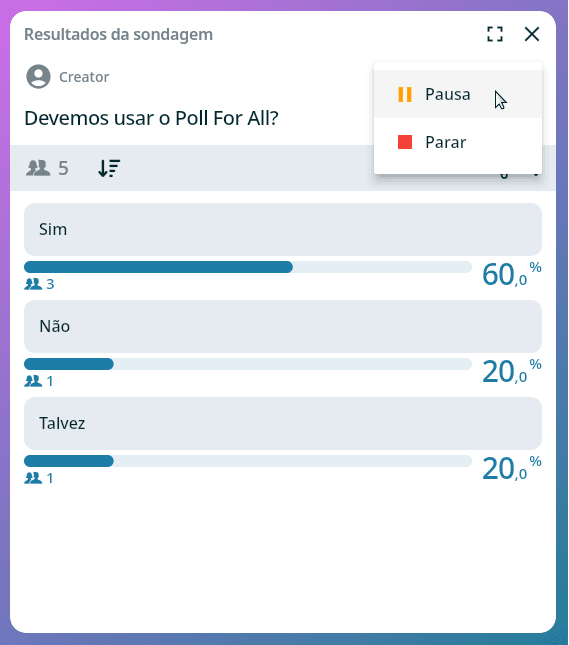569x645 pixels.
Task: Click the red stop square icon
Action: [x=405, y=142]
